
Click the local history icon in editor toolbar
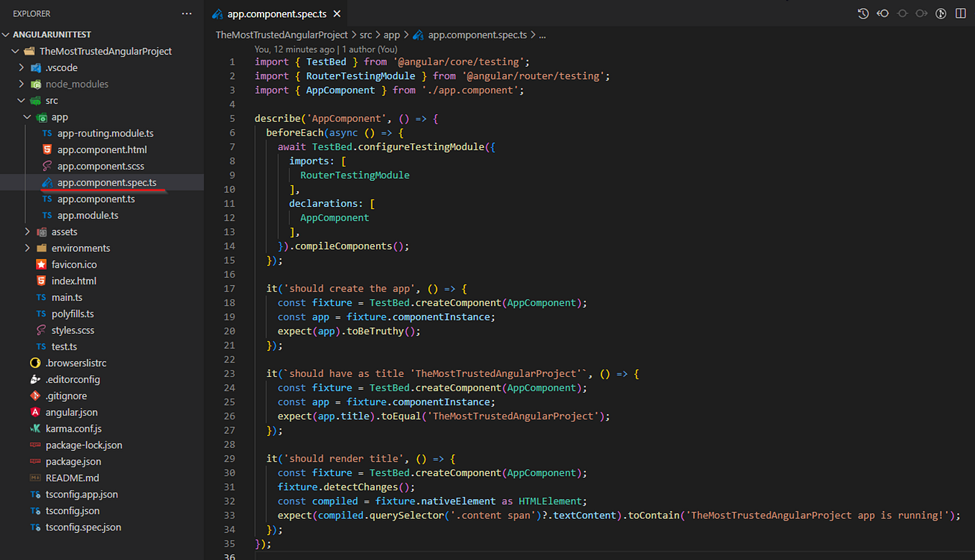(863, 13)
